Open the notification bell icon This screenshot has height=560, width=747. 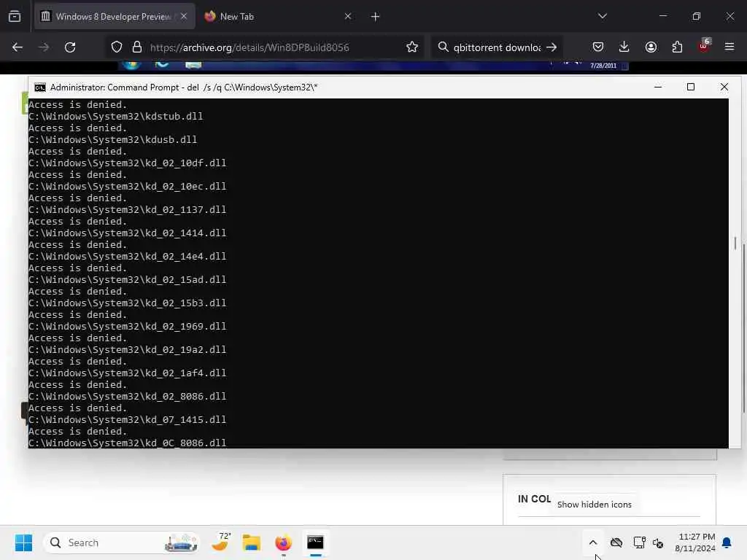point(727,542)
